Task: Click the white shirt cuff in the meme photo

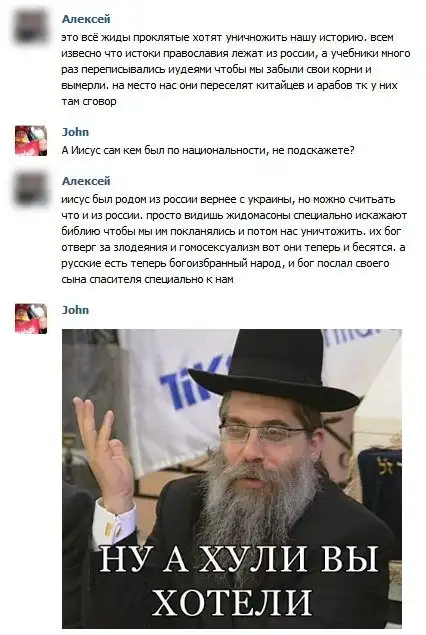Action: [x=112, y=523]
